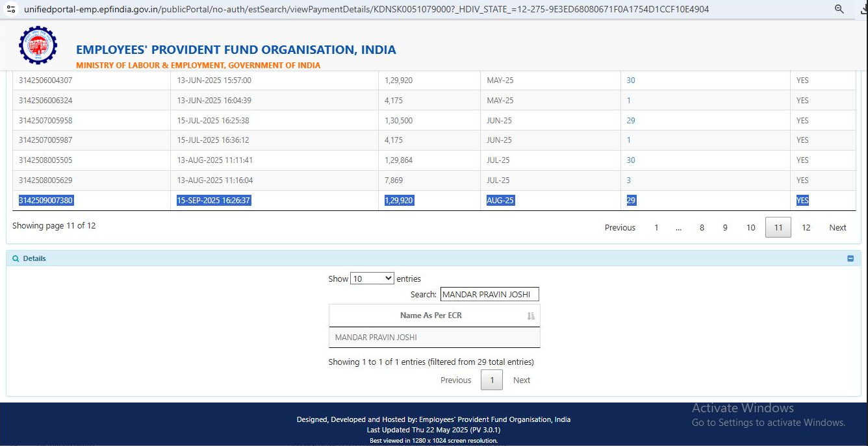Sort by Name As Per ECR column icon
This screenshot has height=446, width=868.
531,316
